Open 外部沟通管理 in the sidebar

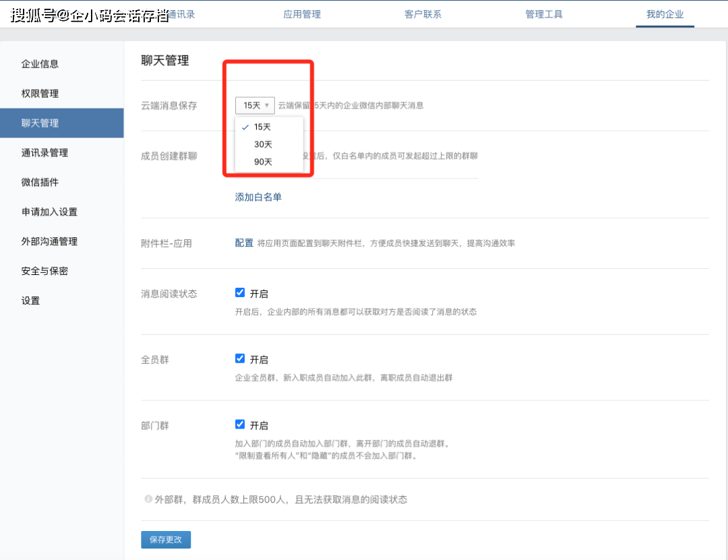click(49, 241)
